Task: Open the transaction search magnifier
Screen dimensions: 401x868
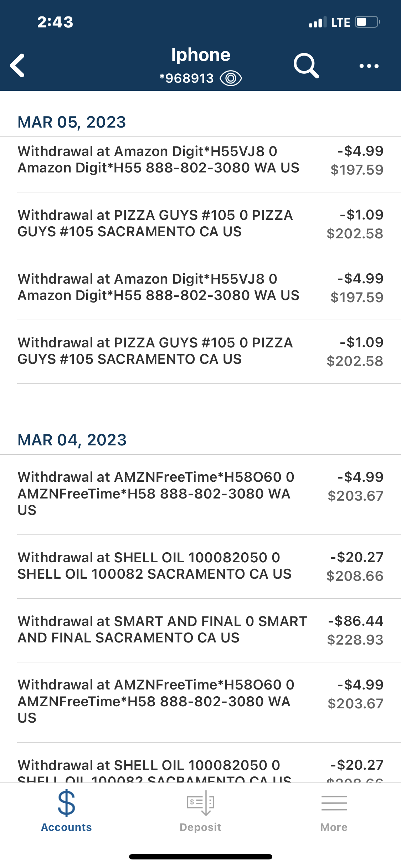Action: click(306, 66)
